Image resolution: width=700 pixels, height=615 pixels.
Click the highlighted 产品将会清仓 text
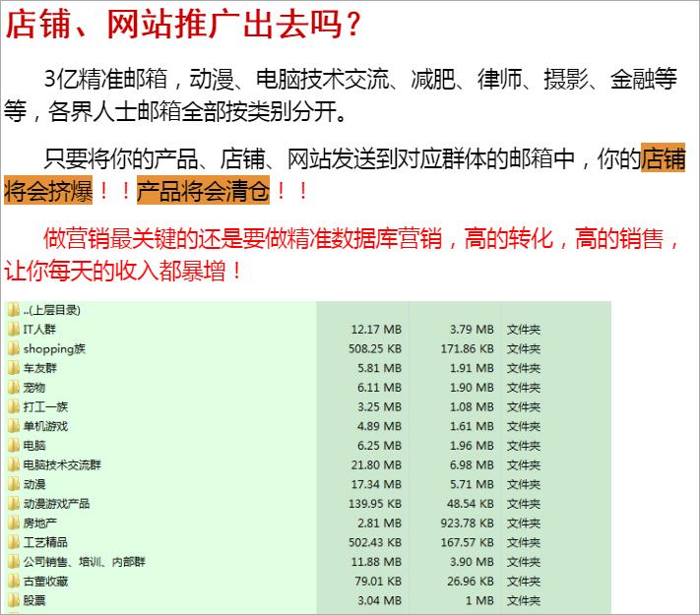point(203,191)
